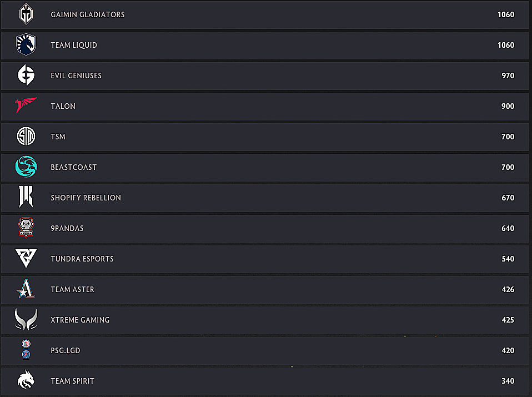Click the Tundra Esports triangle logo
Viewport: 532px width, 397px height.
[26, 259]
